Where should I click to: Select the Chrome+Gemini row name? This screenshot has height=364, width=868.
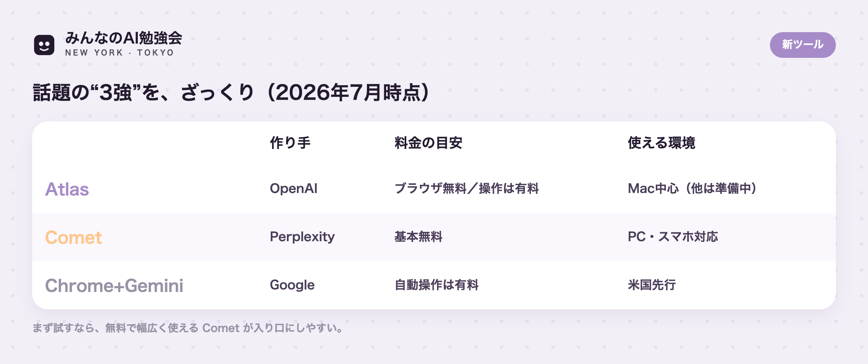[x=114, y=285]
